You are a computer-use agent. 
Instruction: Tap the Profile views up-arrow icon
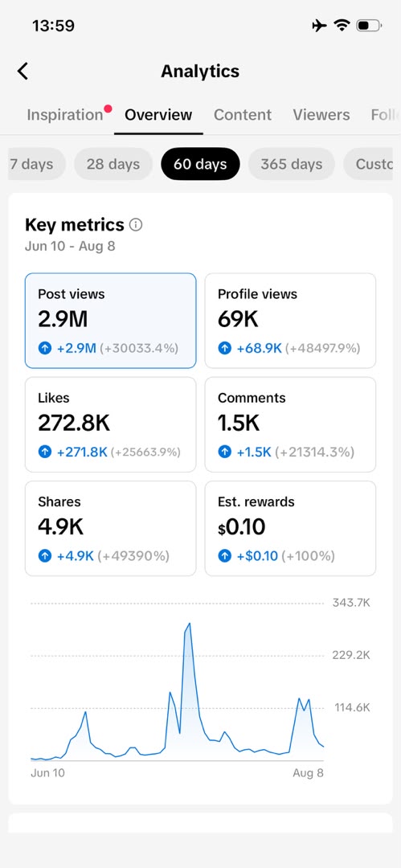click(224, 348)
